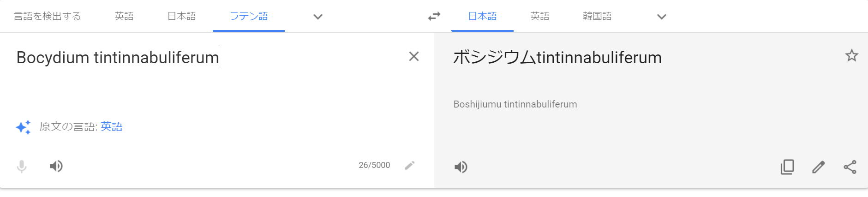Clear the source text
The width and height of the screenshot is (868, 197).
413,56
